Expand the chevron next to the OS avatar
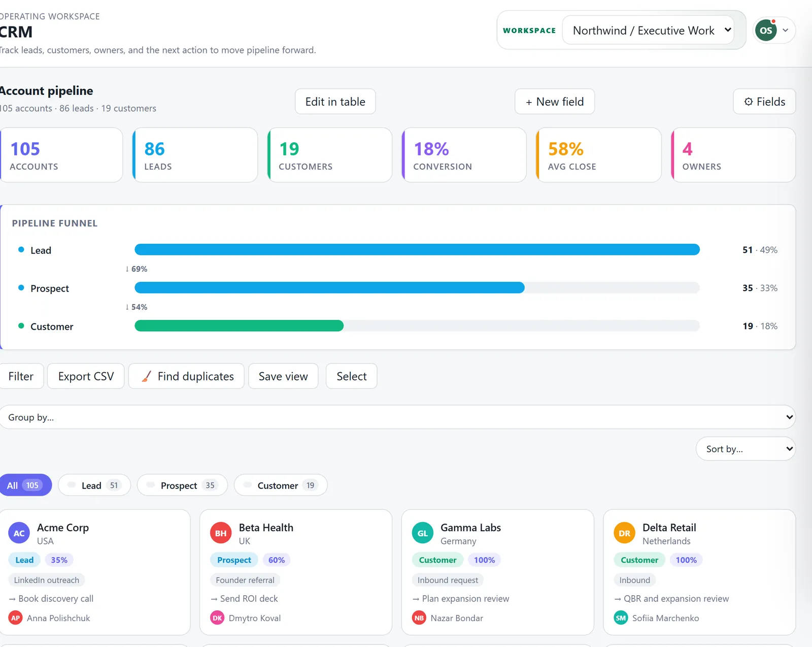Viewport: 812px width, 647px height. pos(785,30)
